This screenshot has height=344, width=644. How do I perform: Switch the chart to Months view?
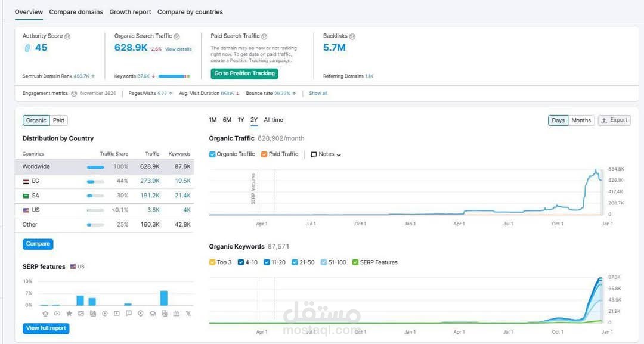pyautogui.click(x=581, y=120)
